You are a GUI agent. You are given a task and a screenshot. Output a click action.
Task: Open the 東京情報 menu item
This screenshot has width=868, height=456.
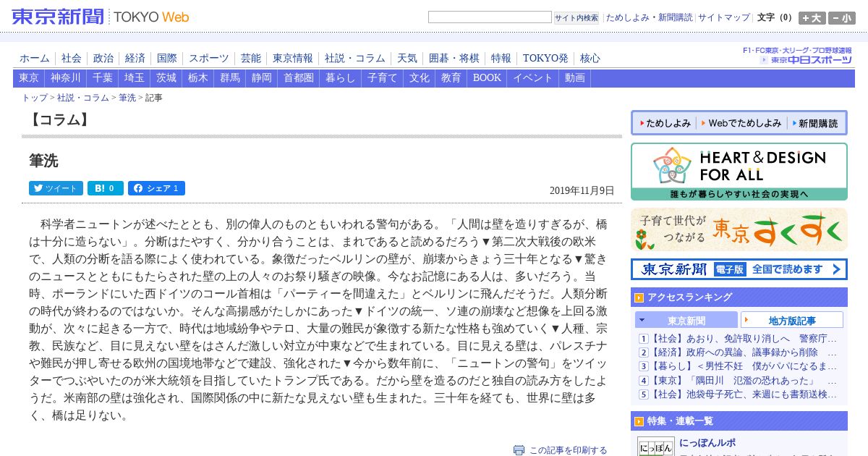pos(293,59)
